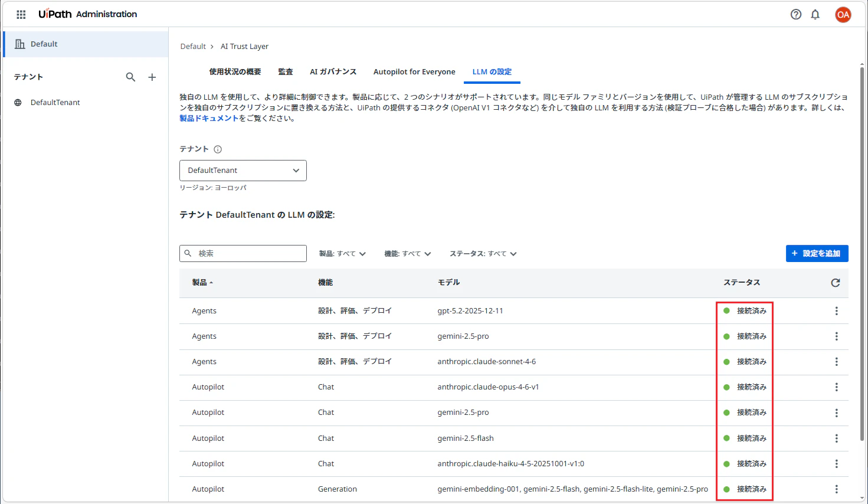Image resolution: width=868 pixels, height=504 pixels.
Task: Click the 機能 column header
Action: [x=325, y=283]
